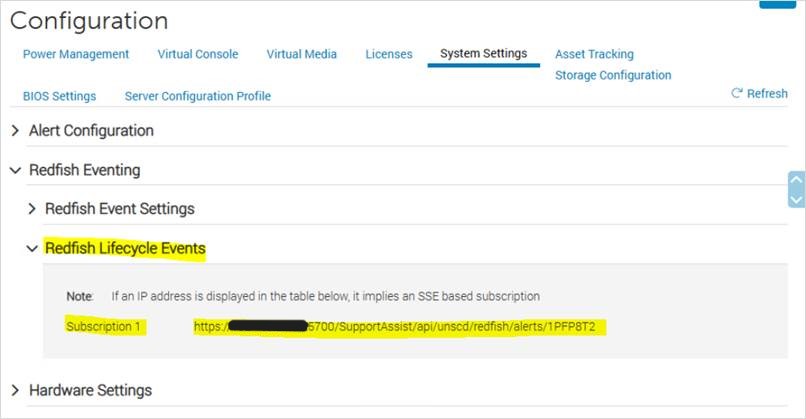Go to the Virtual Media tab

[301, 54]
